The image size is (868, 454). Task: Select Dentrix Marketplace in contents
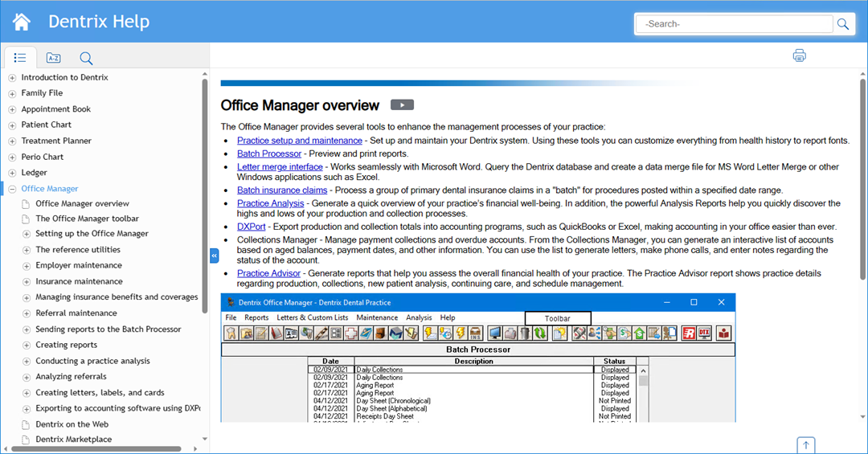click(73, 440)
